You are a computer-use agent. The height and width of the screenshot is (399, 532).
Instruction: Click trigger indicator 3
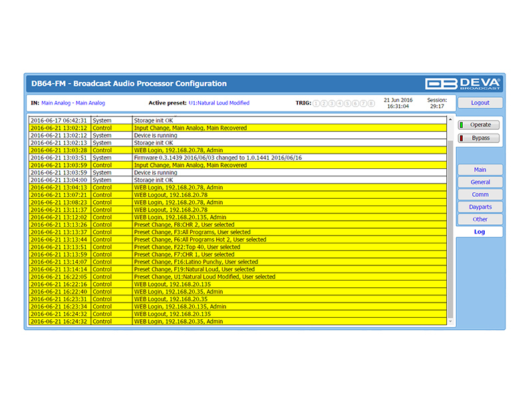click(x=332, y=104)
